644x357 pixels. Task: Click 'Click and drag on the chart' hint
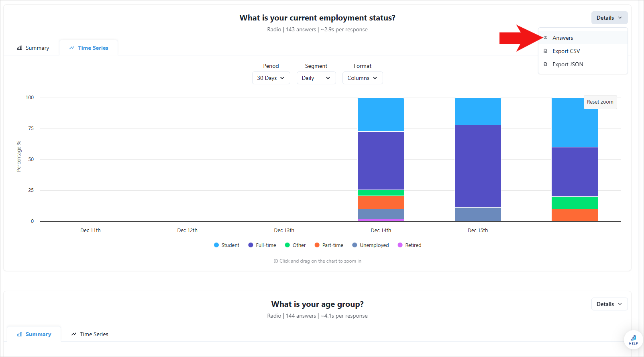click(317, 261)
